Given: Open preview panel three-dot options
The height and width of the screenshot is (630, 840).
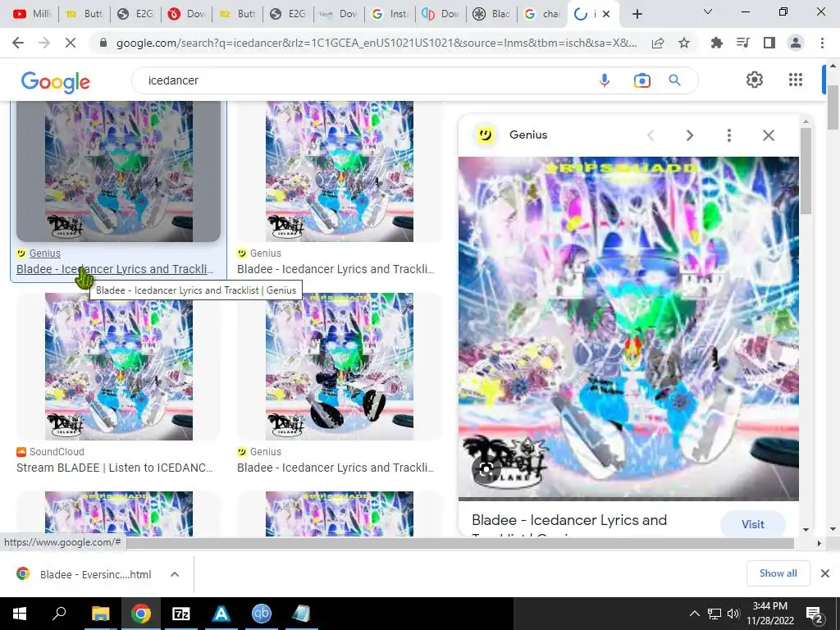Looking at the screenshot, I should pos(728,135).
